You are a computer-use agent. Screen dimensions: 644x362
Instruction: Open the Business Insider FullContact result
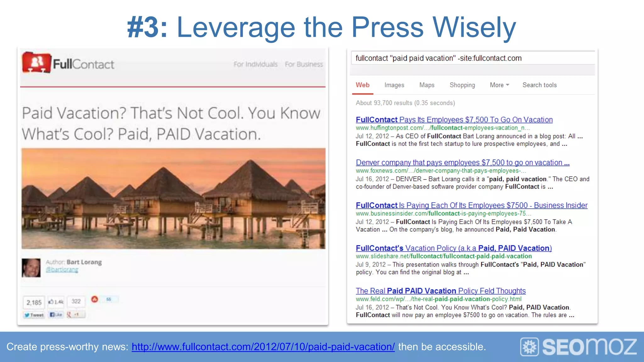pos(472,205)
